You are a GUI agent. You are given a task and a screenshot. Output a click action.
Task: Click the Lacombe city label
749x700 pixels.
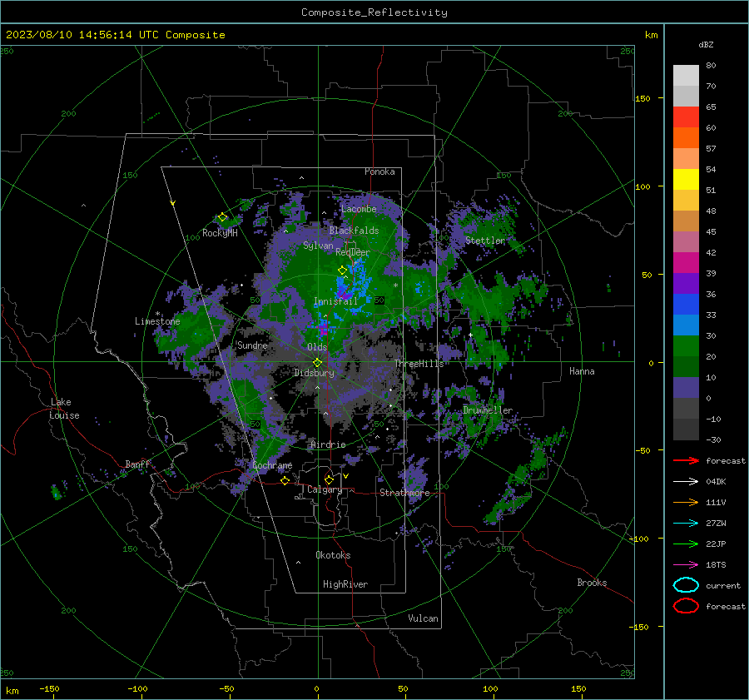(359, 209)
